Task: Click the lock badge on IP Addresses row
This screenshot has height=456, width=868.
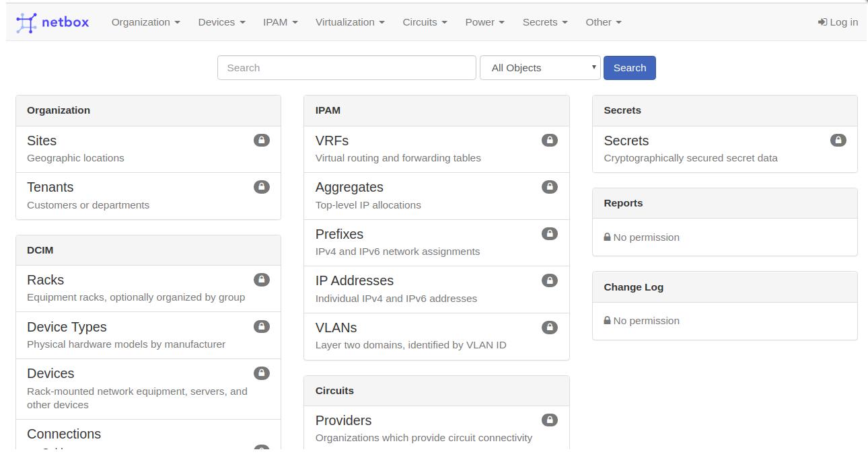Action: coord(550,280)
